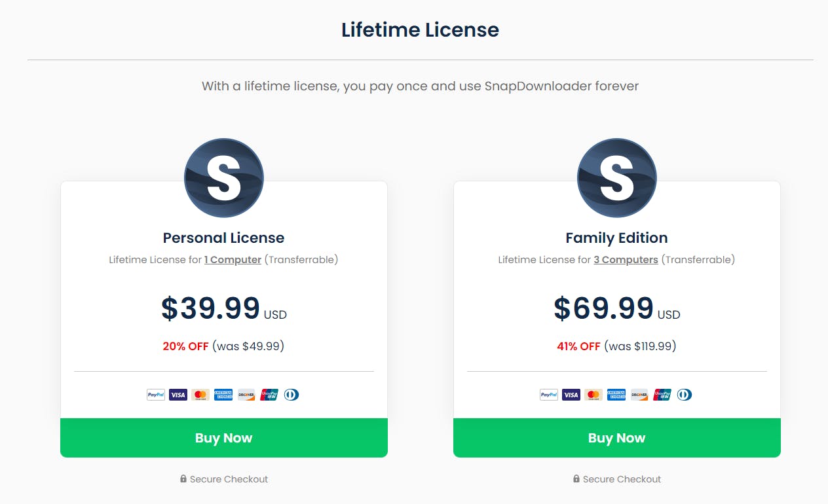The height and width of the screenshot is (504, 828).
Task: Open the underlined 3 Computers link
Action: [x=626, y=260]
